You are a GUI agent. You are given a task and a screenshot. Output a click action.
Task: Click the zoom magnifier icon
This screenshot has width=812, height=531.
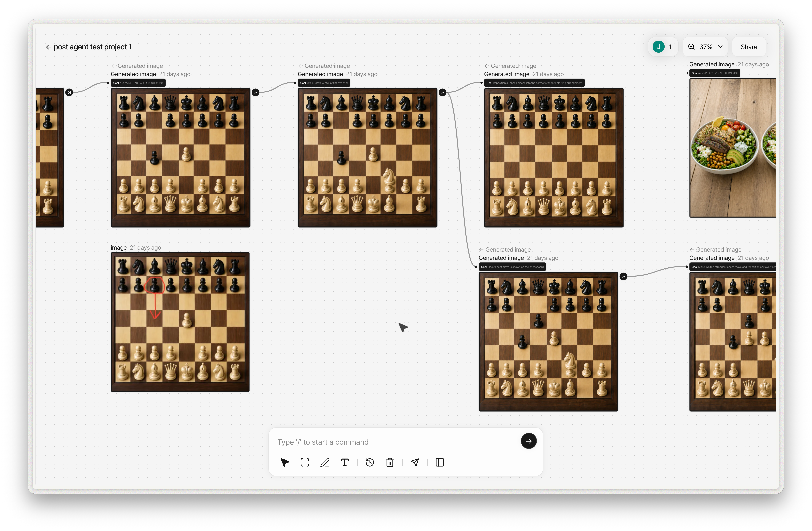pyautogui.click(x=691, y=47)
